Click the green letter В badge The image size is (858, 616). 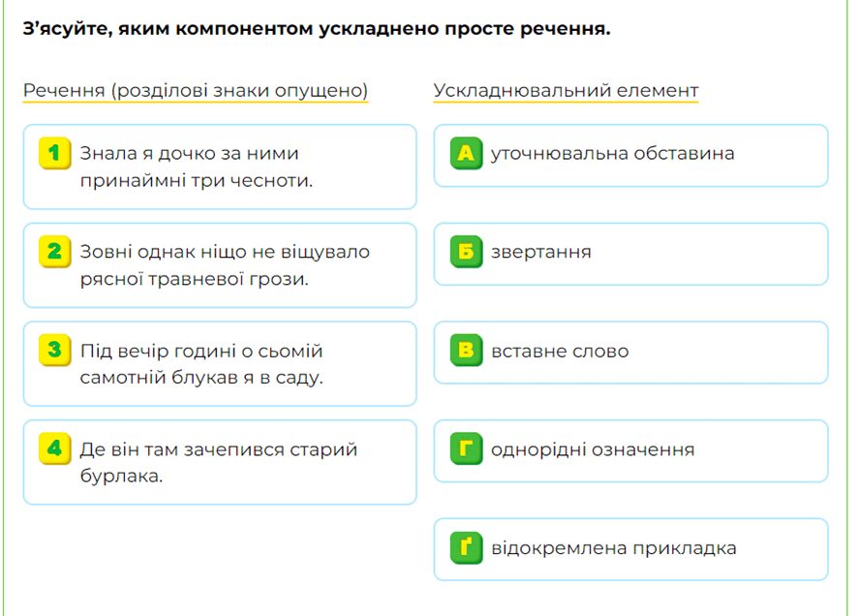[466, 350]
